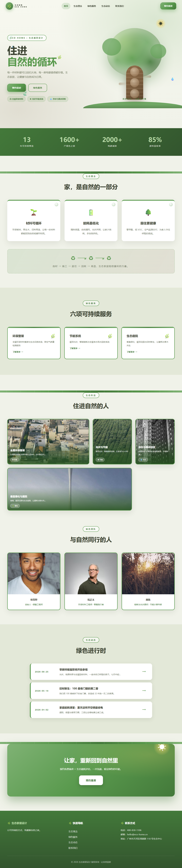Click the sun icon on CTA banner
The image size is (182, 868).
pyautogui.click(x=162, y=747)
